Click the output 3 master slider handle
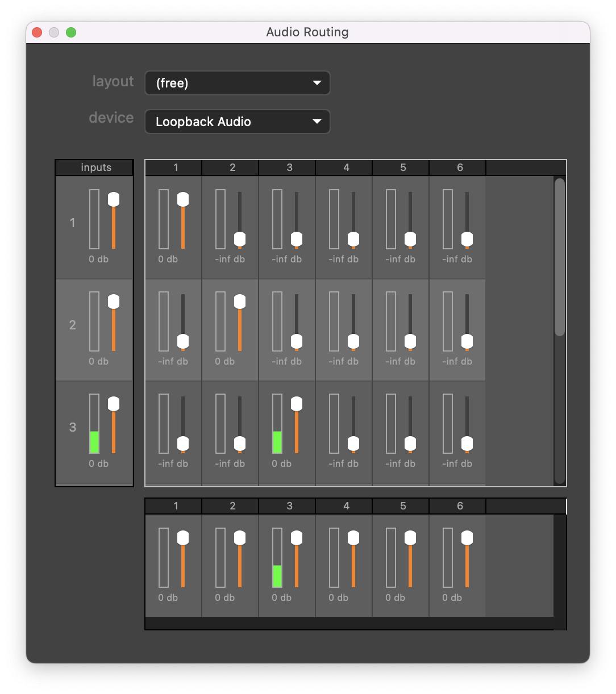This screenshot has height=694, width=616. tap(297, 538)
